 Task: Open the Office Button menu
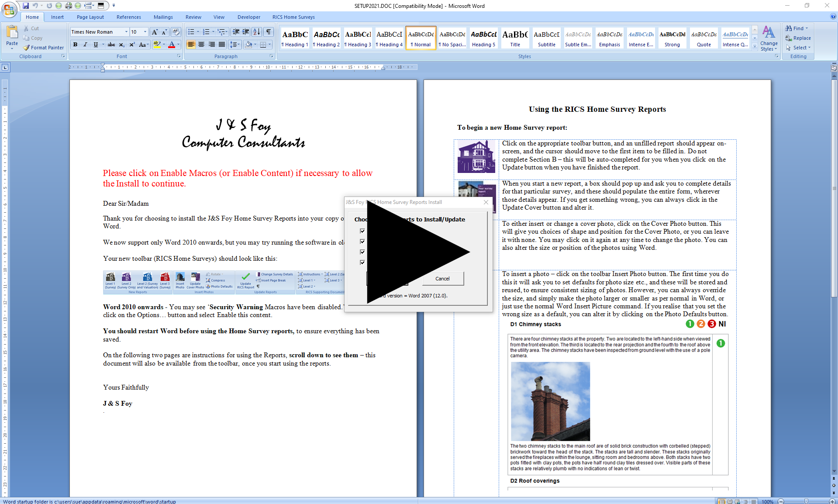(x=9, y=9)
